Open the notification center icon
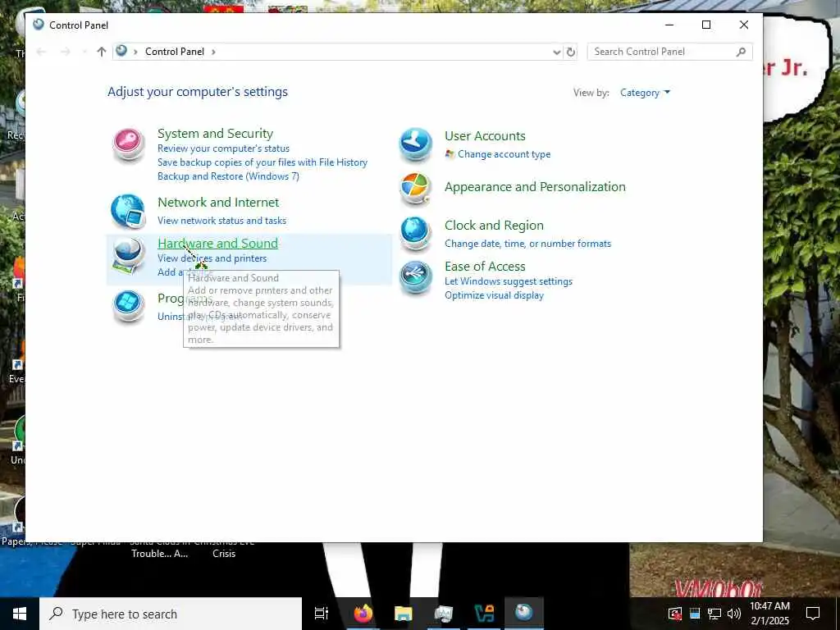The width and height of the screenshot is (840, 630). (813, 614)
